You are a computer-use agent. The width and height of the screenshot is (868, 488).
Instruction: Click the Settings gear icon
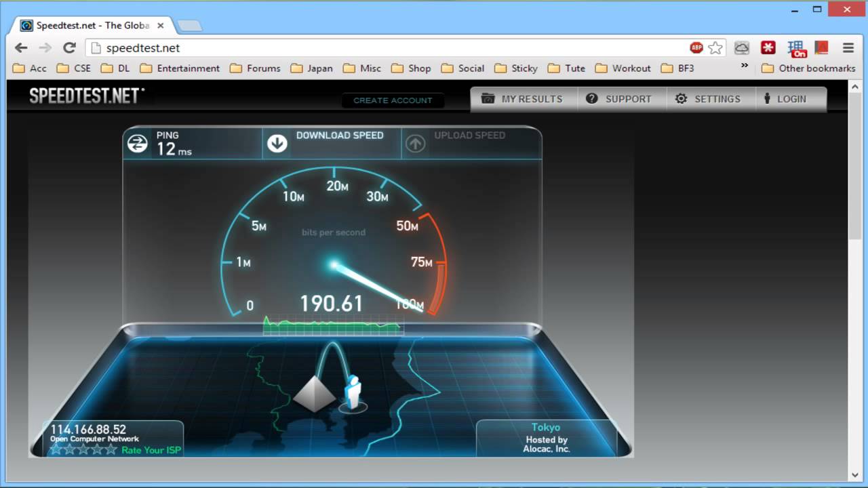tap(681, 98)
